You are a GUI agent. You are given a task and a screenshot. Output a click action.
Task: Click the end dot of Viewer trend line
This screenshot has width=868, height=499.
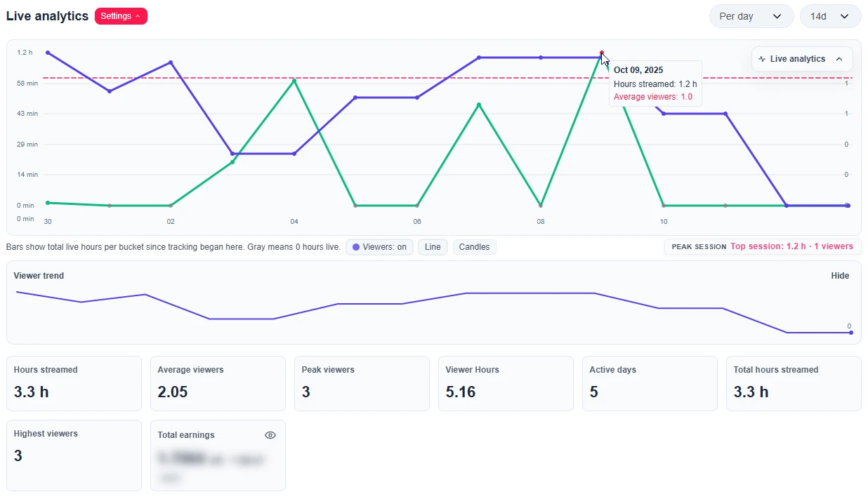(x=851, y=333)
